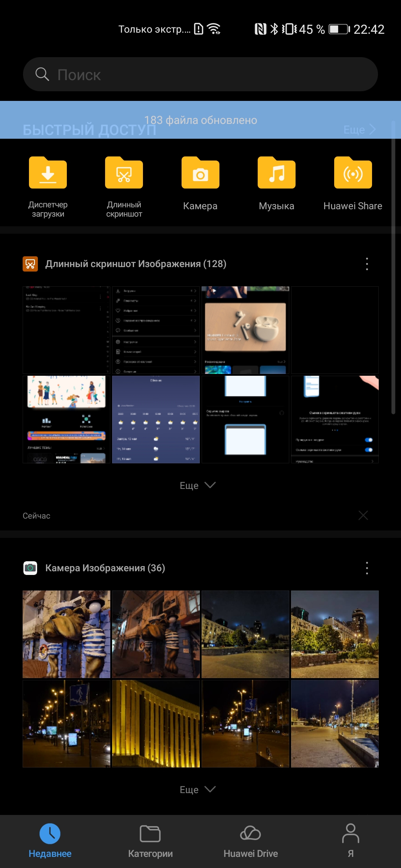Screen dimensions: 401x868
Task: Tap the vibrate mode status icon
Action: tap(290, 29)
